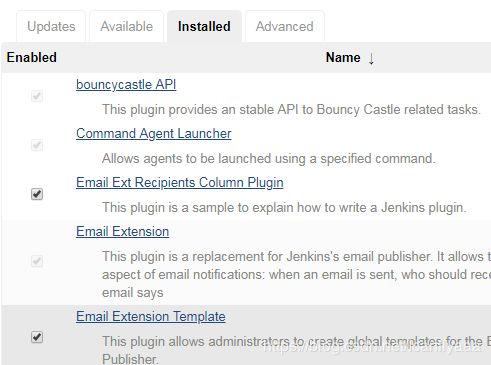The height and width of the screenshot is (365, 491).
Task: Open the Command Agent Launcher link
Action: pos(153,134)
